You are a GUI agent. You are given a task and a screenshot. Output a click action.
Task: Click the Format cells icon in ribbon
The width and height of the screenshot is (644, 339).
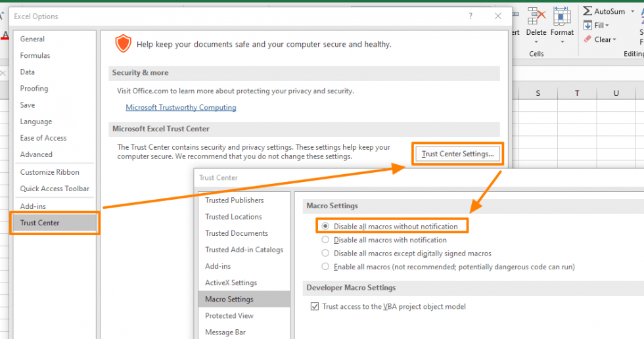[x=562, y=16]
